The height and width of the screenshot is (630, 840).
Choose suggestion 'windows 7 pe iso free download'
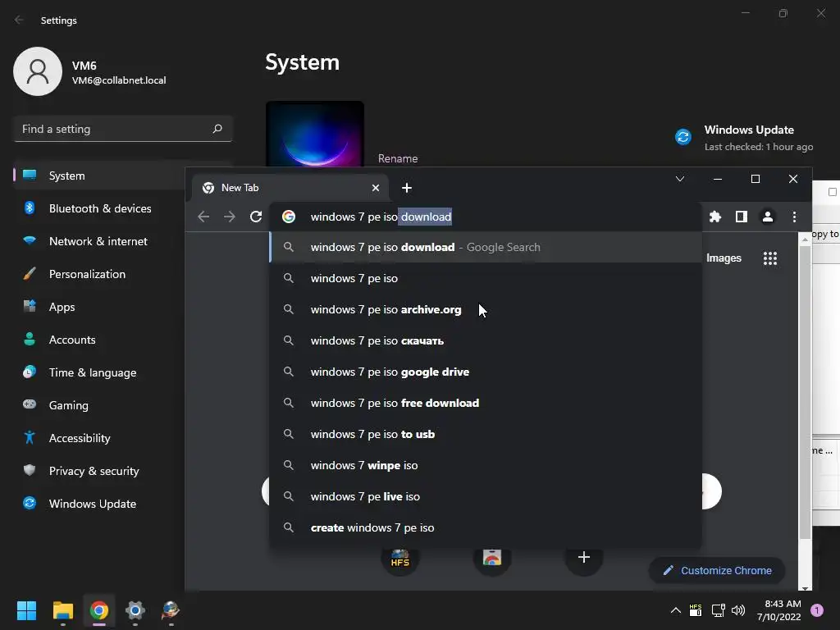pos(486,402)
